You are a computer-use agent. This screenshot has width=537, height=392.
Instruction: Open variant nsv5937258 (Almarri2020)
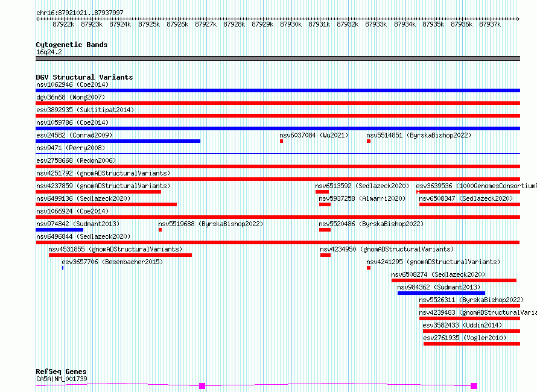tap(362, 198)
